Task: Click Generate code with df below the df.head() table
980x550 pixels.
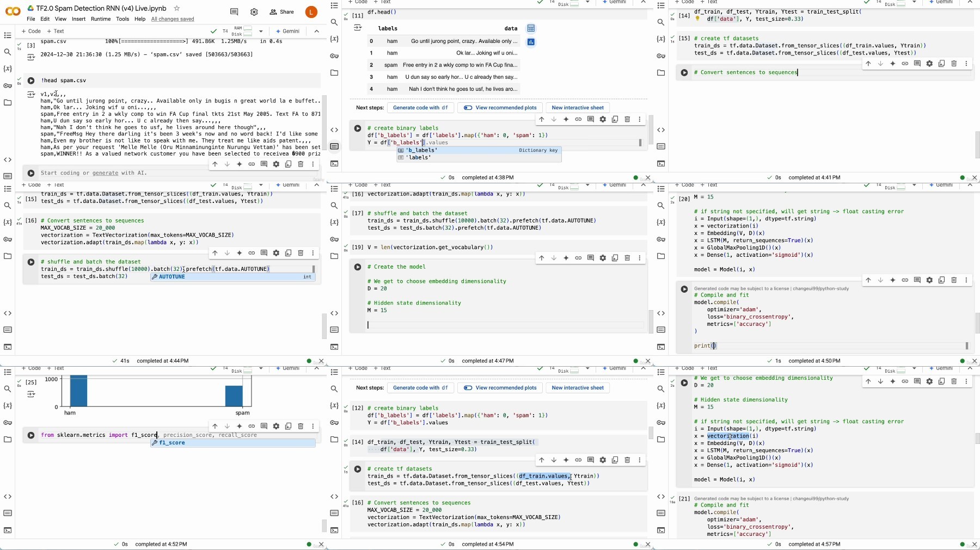Action: pos(420,108)
